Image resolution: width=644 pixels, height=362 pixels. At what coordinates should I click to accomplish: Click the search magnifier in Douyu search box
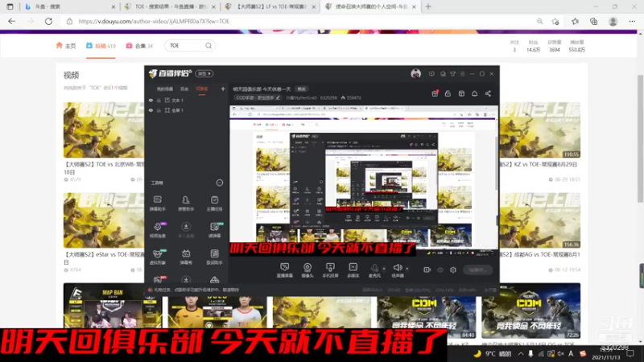click(208, 46)
